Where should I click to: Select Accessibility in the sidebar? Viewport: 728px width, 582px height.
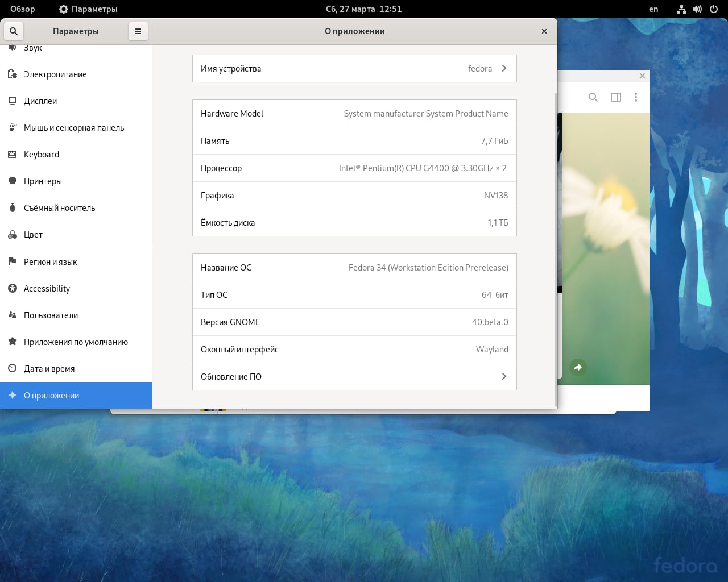(x=76, y=288)
